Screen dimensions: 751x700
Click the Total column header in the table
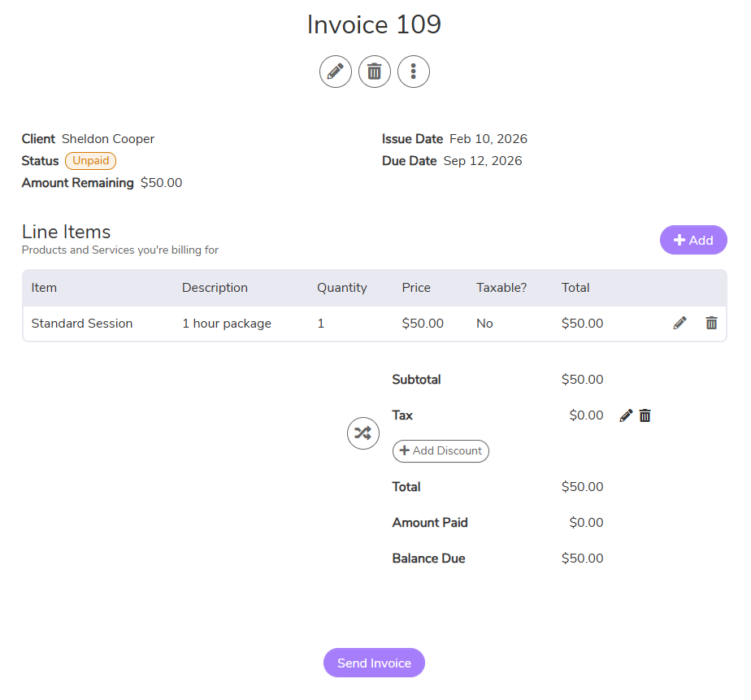point(575,288)
